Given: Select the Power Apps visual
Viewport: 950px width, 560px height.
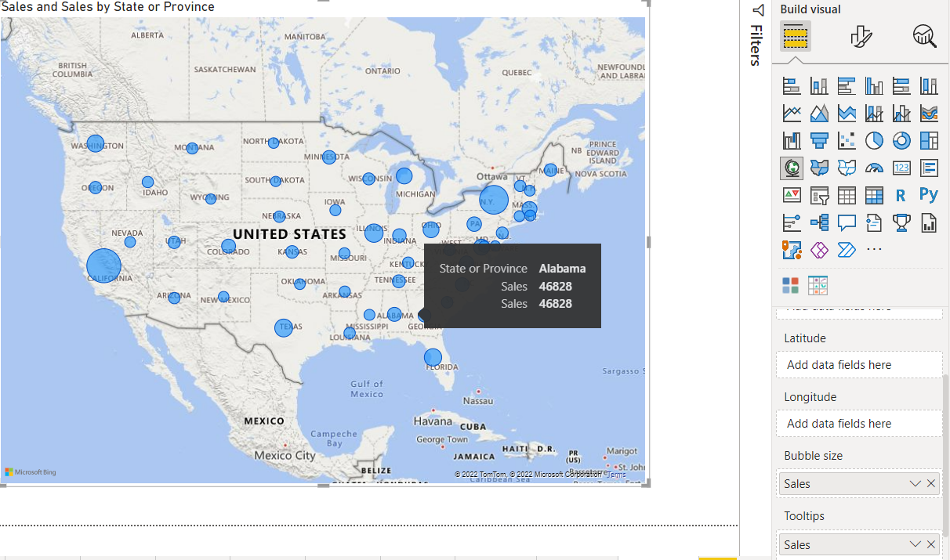Looking at the screenshot, I should [x=819, y=250].
